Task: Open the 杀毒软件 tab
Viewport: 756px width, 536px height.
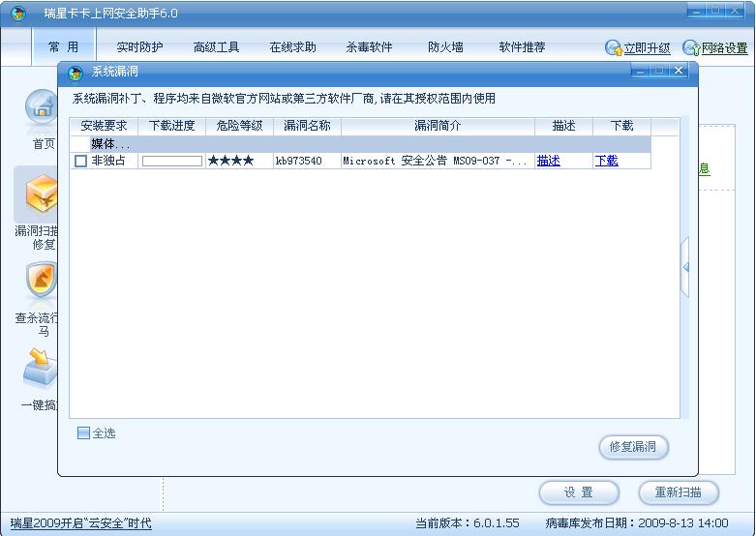Action: (x=369, y=47)
